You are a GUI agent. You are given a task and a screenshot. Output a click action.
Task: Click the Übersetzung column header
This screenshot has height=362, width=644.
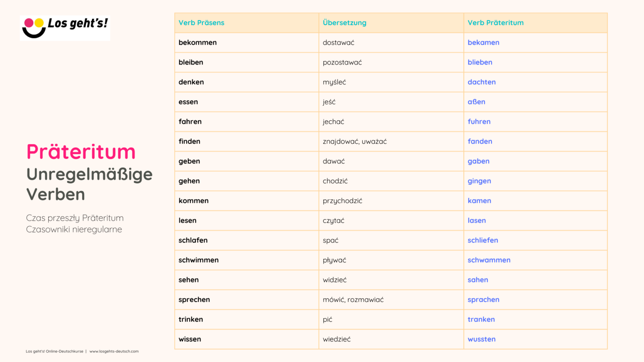point(344,23)
